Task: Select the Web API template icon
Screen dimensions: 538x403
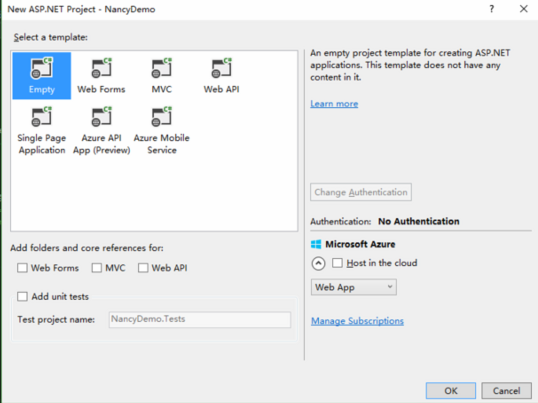Action: click(222, 68)
